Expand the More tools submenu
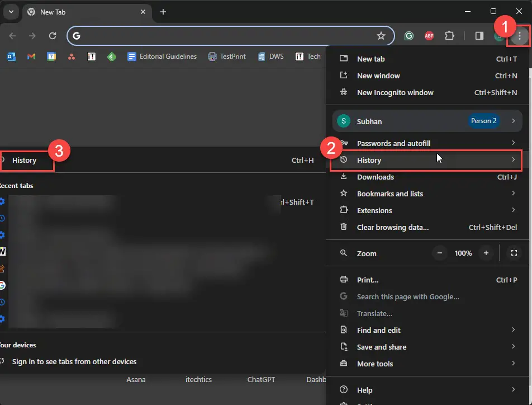 (374, 364)
